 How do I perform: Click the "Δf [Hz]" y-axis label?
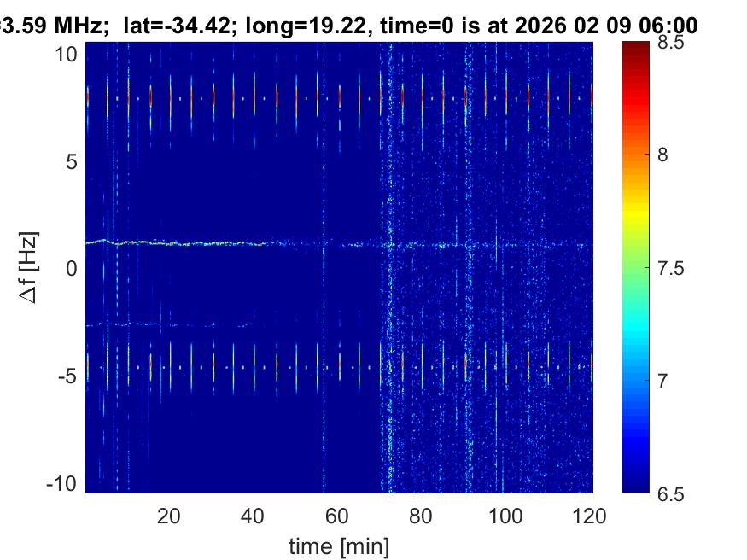[29, 268]
